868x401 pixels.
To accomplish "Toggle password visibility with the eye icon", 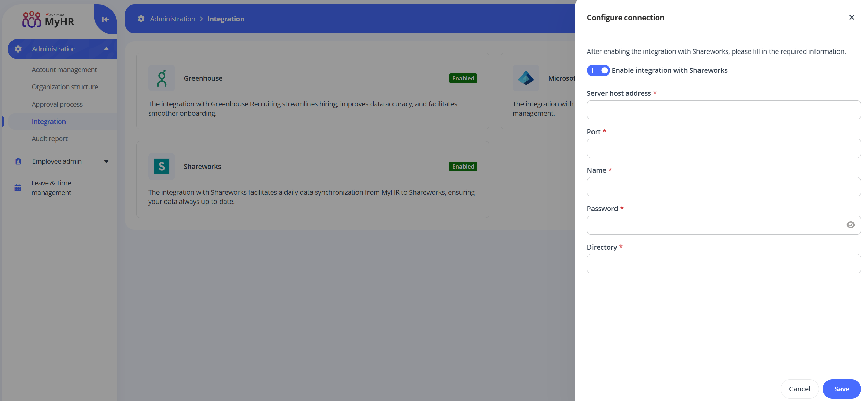I will click(x=851, y=225).
